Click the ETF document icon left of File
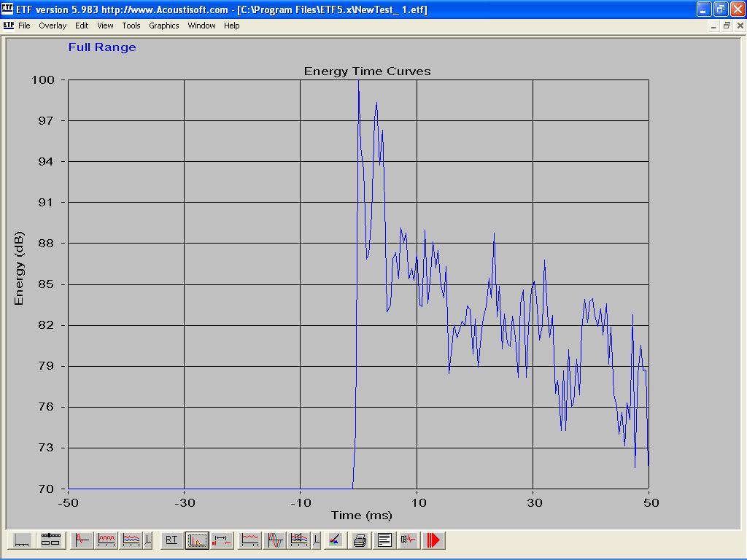Viewport: 747px width, 560px height. pos(8,26)
